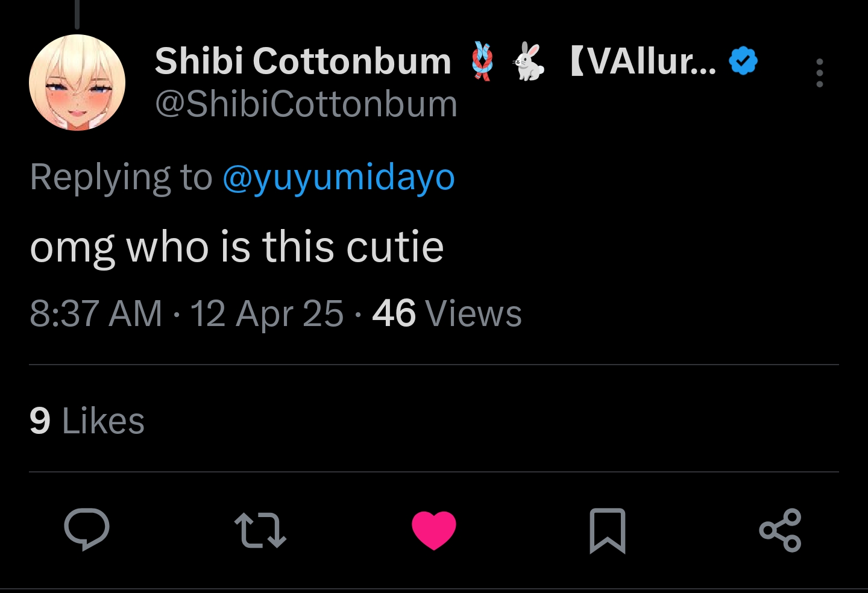Click the white rabbit emoji in name
The width and height of the screenshot is (868, 593).
point(529,61)
